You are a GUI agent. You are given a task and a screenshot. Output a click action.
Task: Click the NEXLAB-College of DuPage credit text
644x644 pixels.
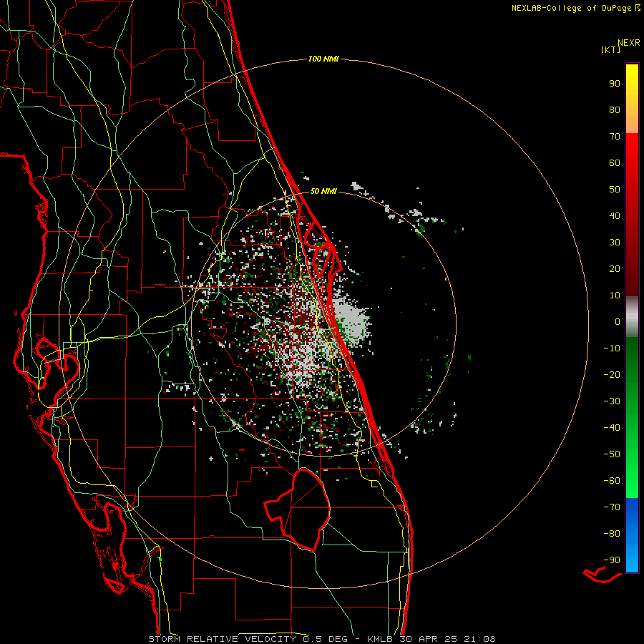click(571, 8)
